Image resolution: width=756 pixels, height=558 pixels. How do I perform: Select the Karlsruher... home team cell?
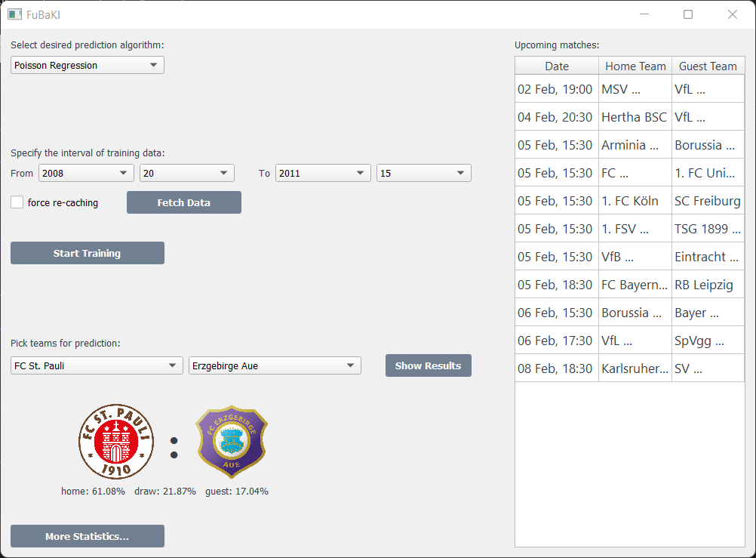635,368
